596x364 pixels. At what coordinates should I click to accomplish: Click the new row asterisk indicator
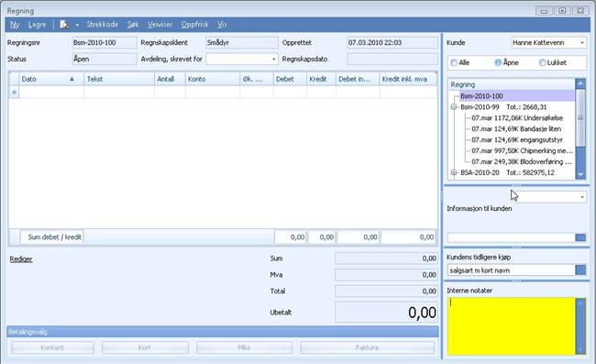pos(14,93)
